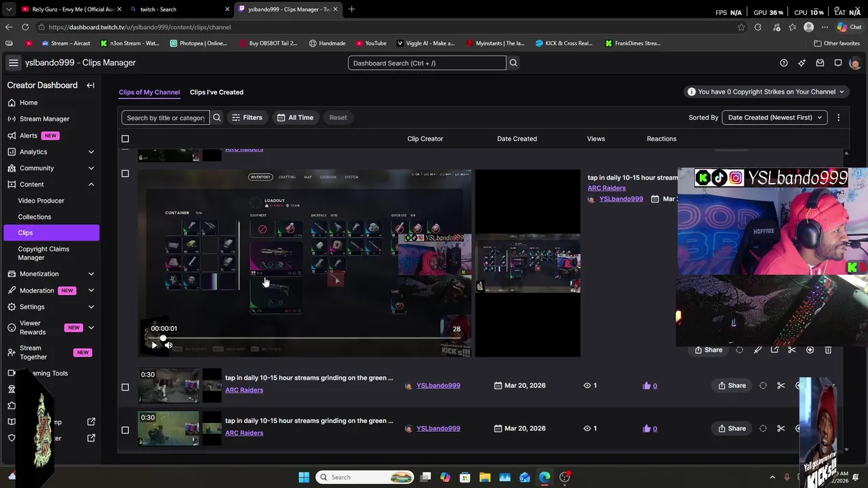Image resolution: width=868 pixels, height=488 pixels.
Task: Expand the Moderation sidebar section
Action: click(x=91, y=290)
